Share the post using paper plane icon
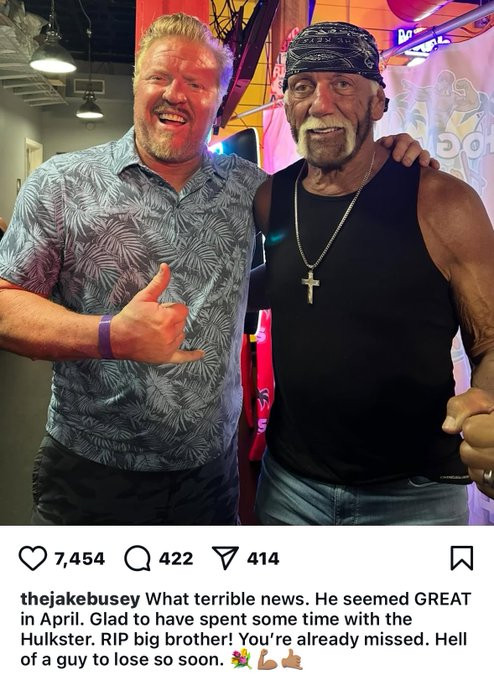The image size is (494, 680). 225,558
